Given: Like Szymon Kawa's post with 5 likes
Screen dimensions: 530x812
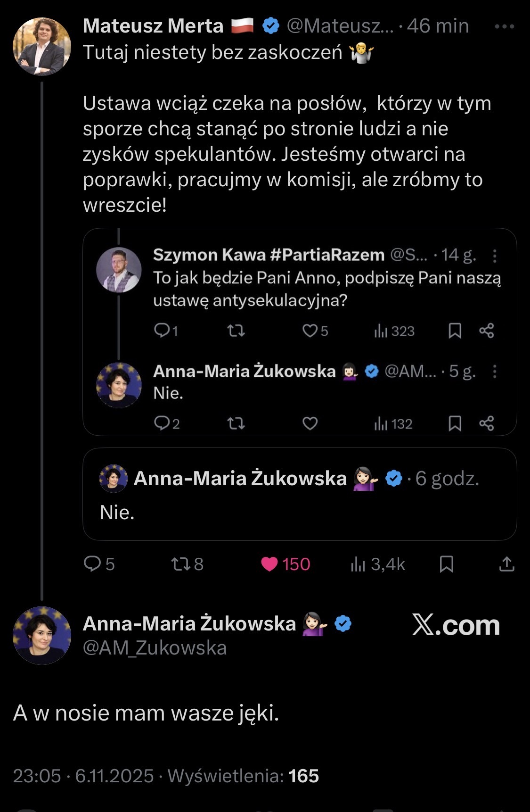Looking at the screenshot, I should [310, 331].
